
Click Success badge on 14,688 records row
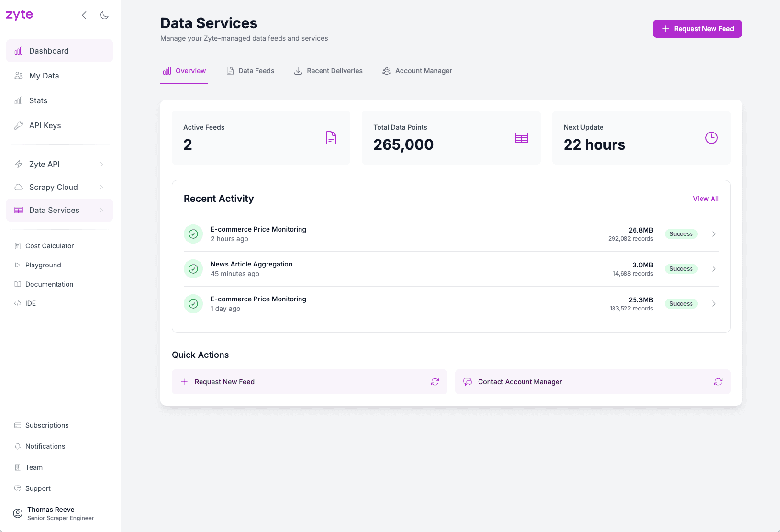pyautogui.click(x=681, y=269)
